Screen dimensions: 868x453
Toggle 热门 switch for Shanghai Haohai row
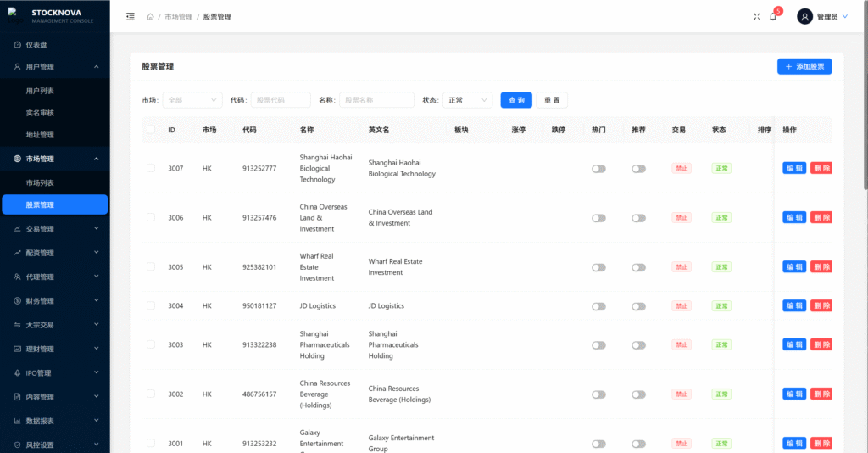click(x=598, y=168)
